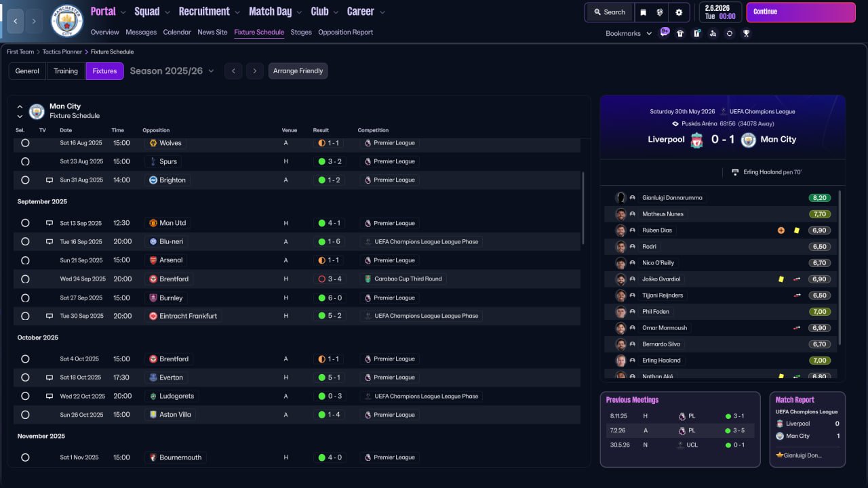Image resolution: width=868 pixels, height=488 pixels.
Task: Select the Aston Villa fixture radio button
Action: (x=25, y=415)
